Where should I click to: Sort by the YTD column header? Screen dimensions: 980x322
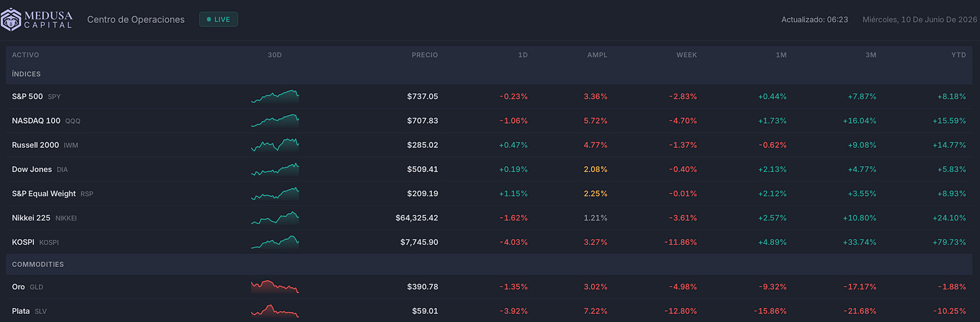[958, 55]
